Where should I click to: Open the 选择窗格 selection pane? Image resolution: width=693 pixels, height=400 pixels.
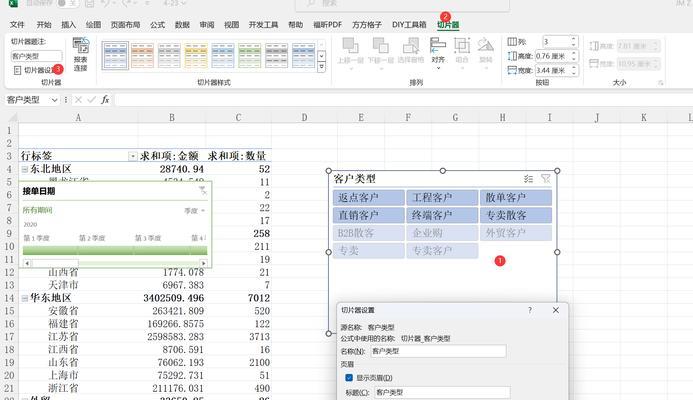(x=411, y=50)
